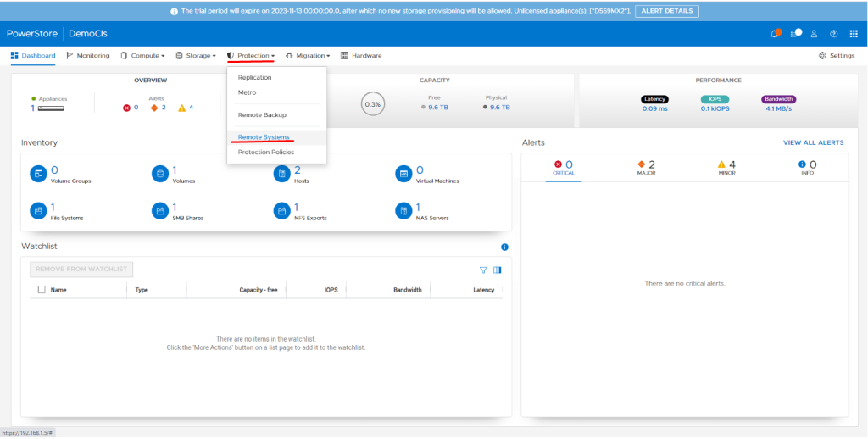The width and height of the screenshot is (868, 439).
Task: Open the Watchlist column chooser icon
Action: (498, 270)
